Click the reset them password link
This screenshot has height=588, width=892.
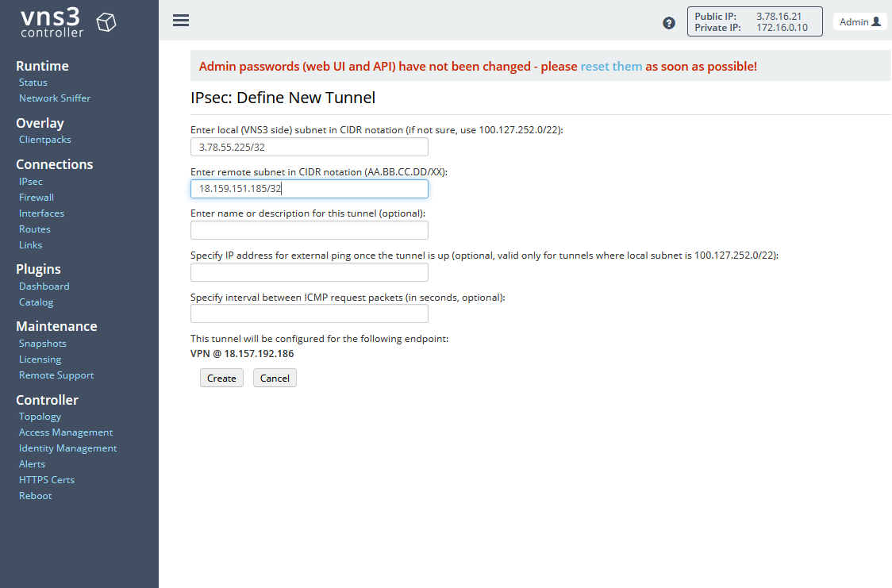(x=611, y=66)
